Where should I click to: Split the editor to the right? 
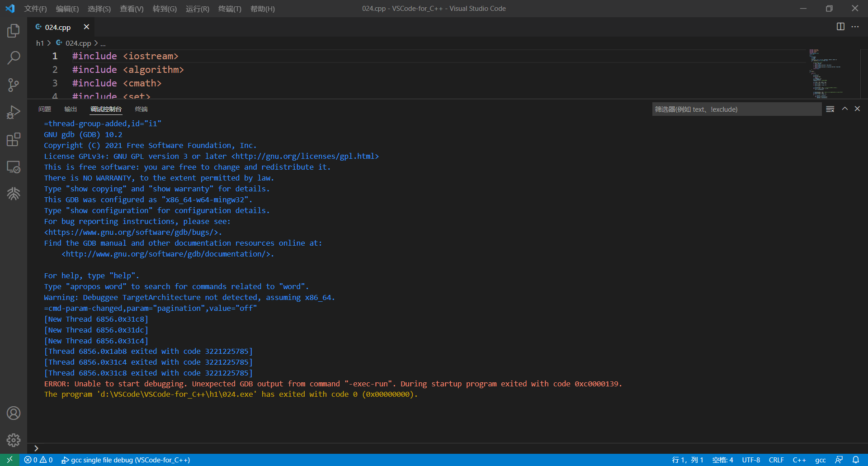tap(840, 27)
